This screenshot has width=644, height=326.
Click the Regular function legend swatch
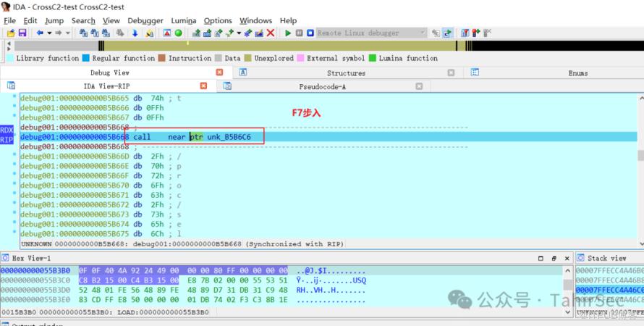(x=86, y=59)
